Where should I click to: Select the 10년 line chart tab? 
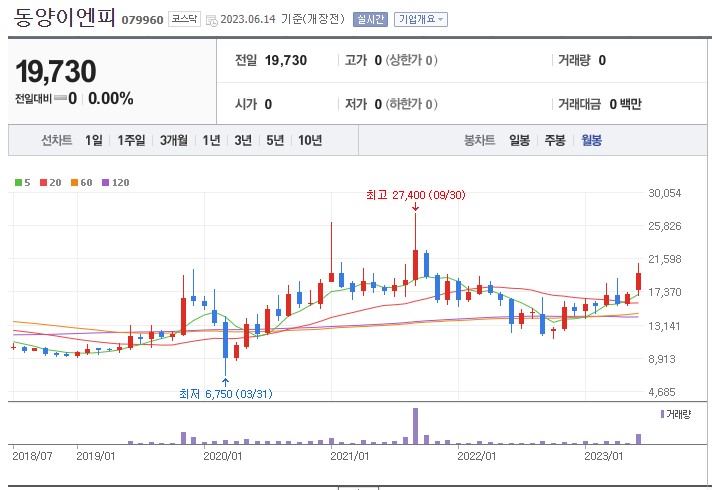[x=310, y=140]
